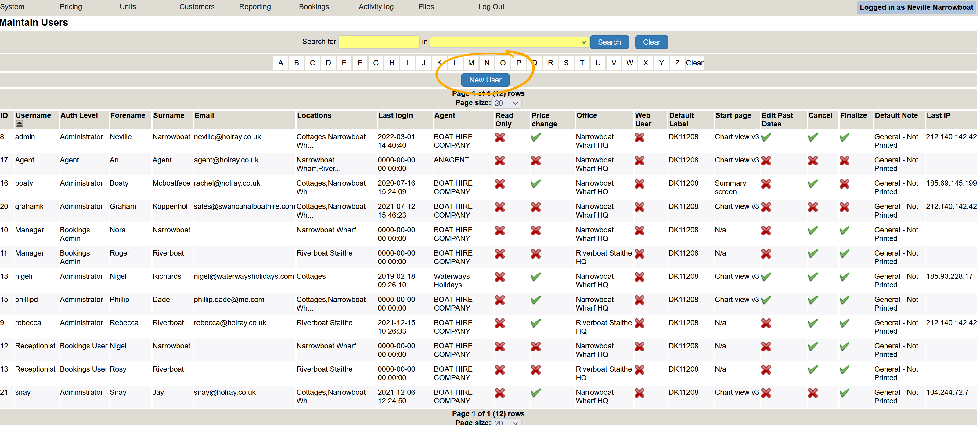The image size is (980, 425).
Task: Toggle Rosy Riverboat's Finalize green tick
Action: [x=844, y=370]
